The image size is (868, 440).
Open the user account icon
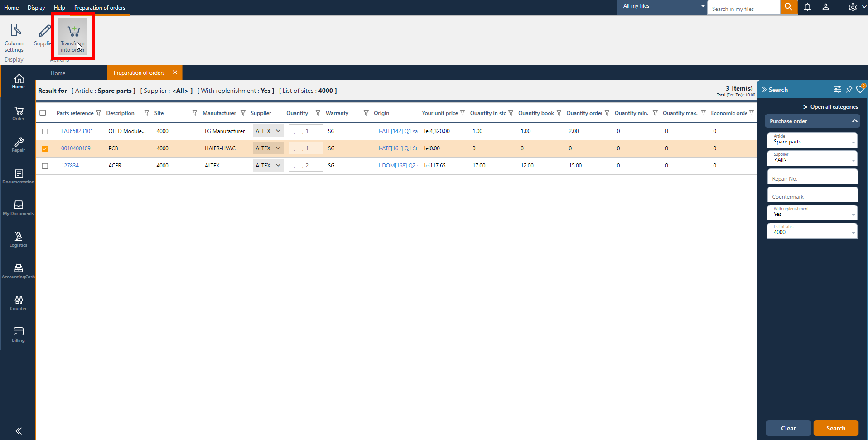(x=826, y=7)
